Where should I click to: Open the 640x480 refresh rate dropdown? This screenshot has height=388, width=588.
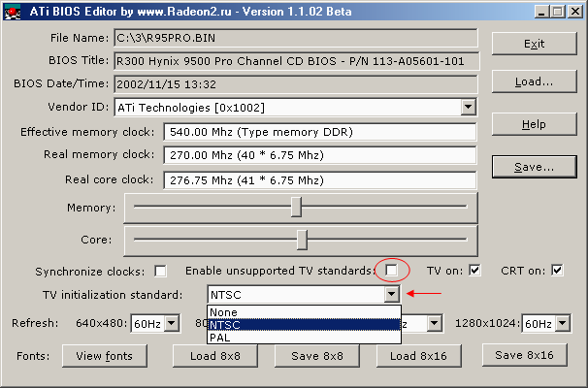(171, 324)
